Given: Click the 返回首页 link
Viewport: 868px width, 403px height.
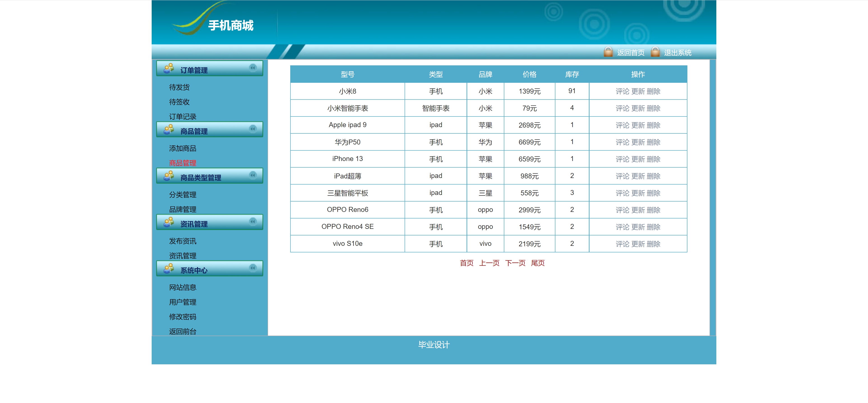Looking at the screenshot, I should pos(630,53).
